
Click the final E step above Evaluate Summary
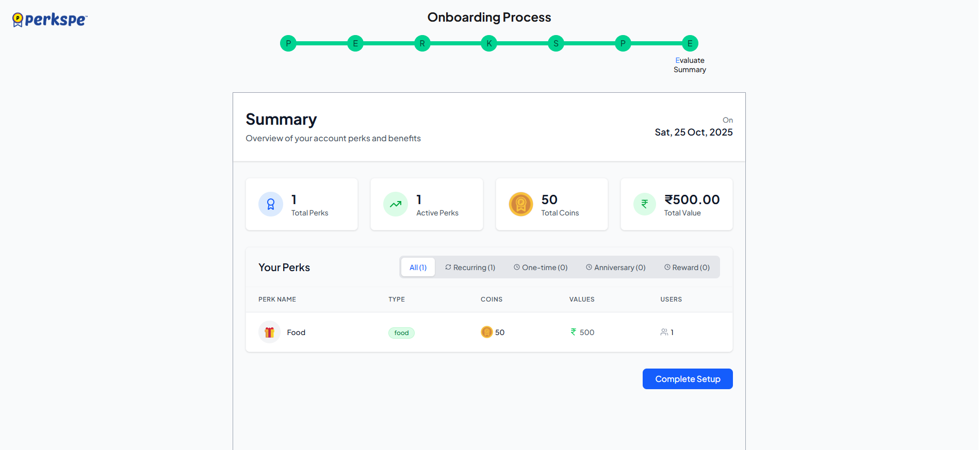click(690, 43)
